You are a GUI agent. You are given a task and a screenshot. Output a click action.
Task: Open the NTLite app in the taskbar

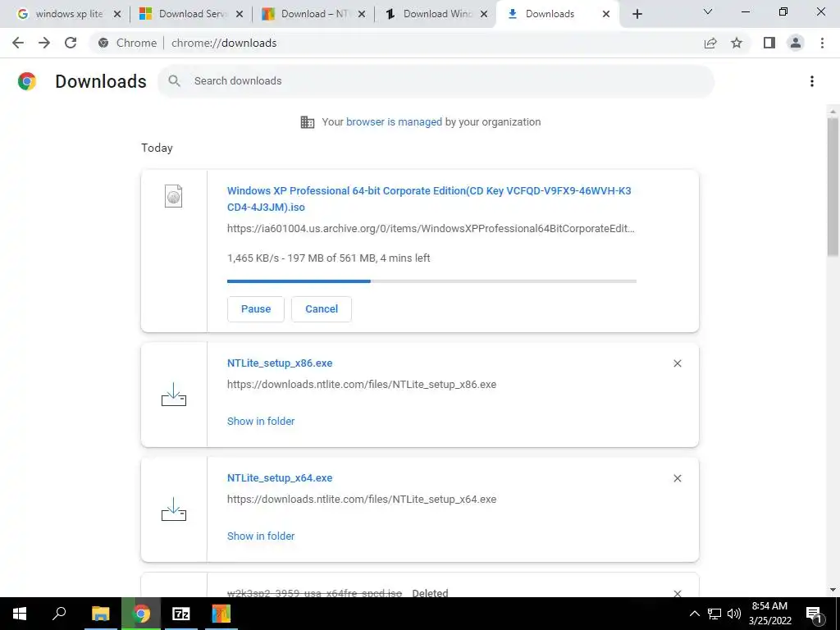[x=221, y=614]
